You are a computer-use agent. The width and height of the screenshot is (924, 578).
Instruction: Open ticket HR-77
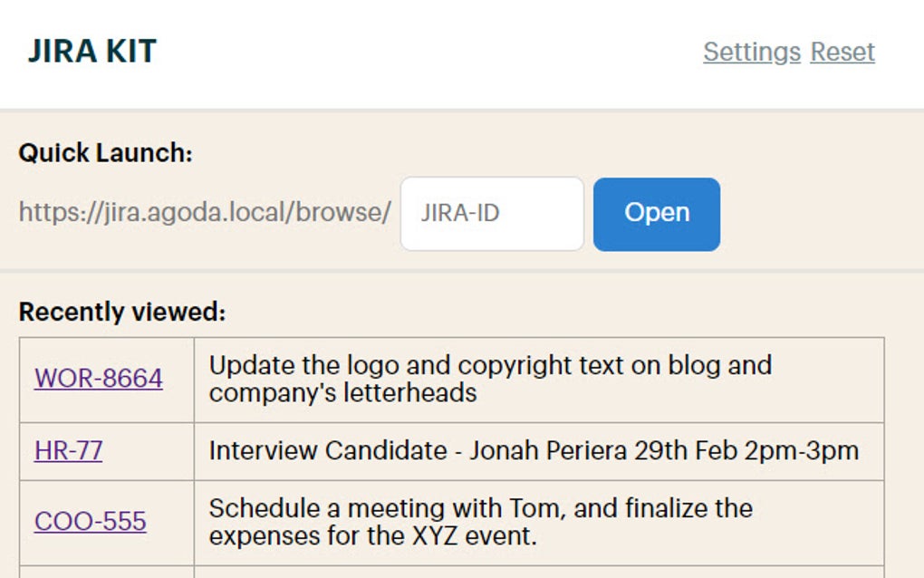[68, 450]
